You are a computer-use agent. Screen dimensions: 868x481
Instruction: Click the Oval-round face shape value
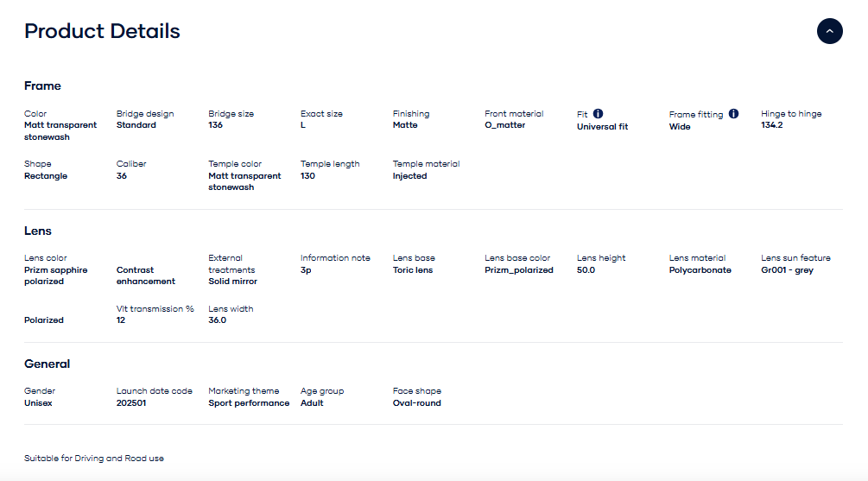point(416,403)
